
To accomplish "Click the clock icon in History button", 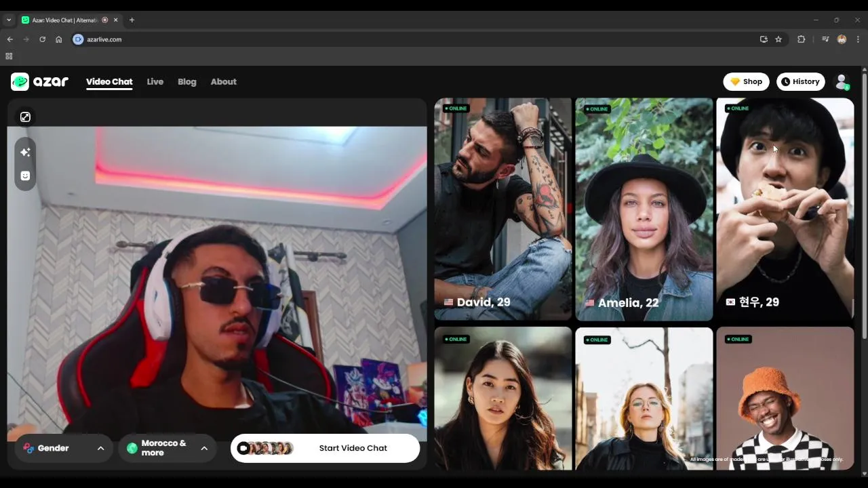I will [x=785, y=81].
